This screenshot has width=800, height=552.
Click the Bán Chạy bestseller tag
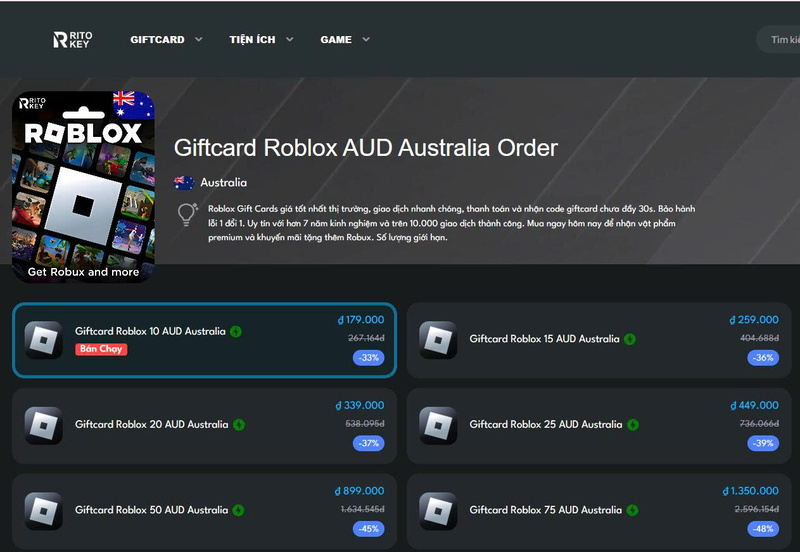tap(101, 349)
